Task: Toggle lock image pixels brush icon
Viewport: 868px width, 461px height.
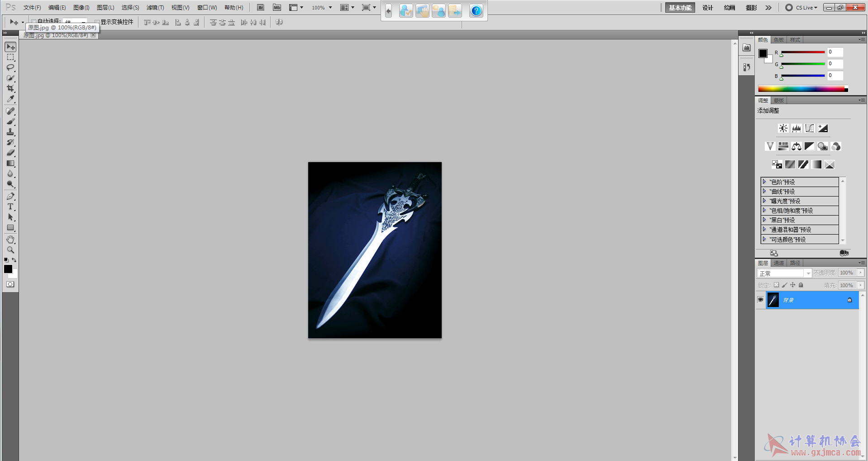Action: (x=784, y=285)
